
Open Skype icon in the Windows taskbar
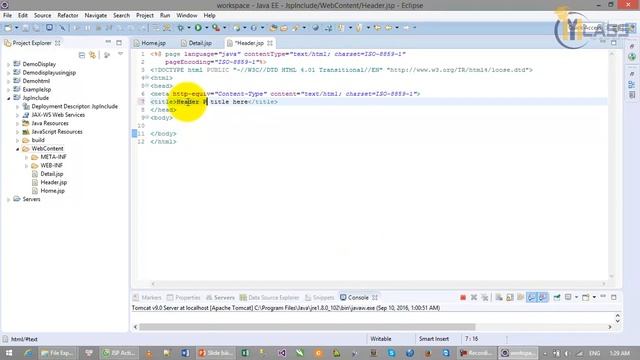click(391, 353)
